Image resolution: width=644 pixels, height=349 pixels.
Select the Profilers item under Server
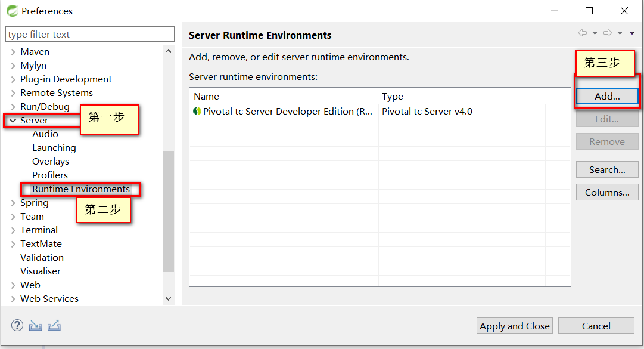coord(50,175)
